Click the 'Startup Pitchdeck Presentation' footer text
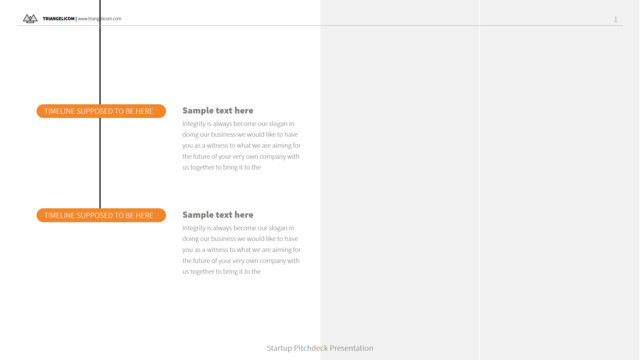This screenshot has width=640, height=360. pos(320,348)
